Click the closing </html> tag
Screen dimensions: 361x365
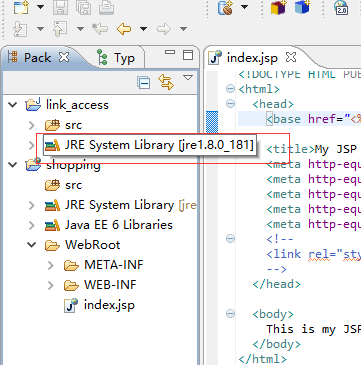pos(262,359)
